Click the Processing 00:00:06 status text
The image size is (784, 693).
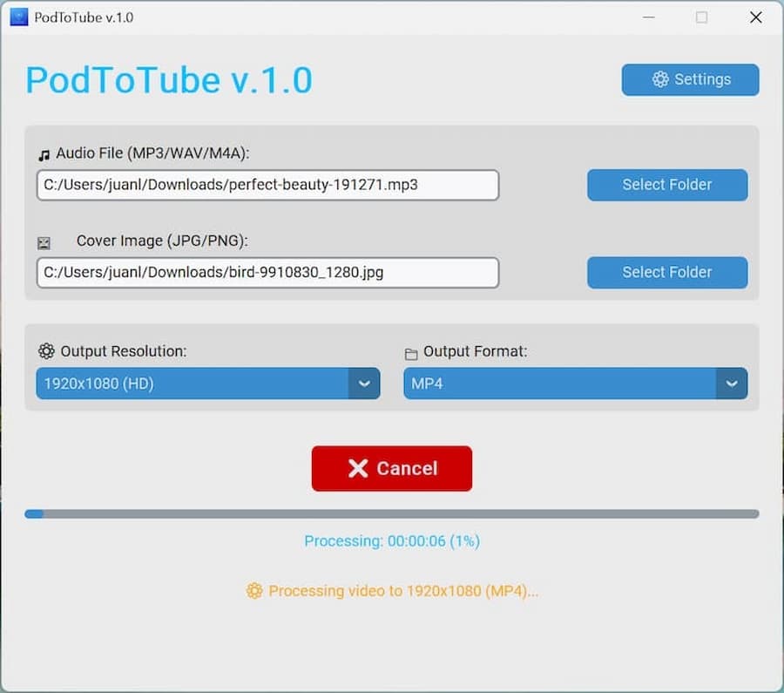click(x=392, y=541)
